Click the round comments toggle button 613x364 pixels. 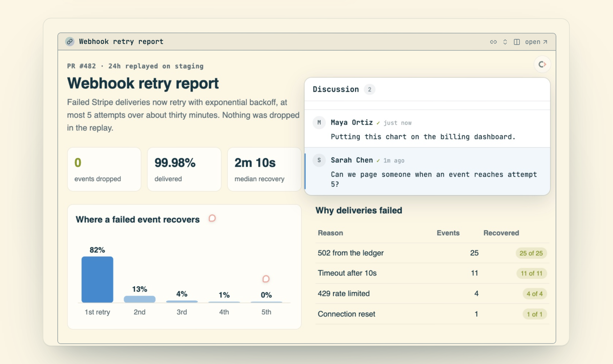point(542,64)
